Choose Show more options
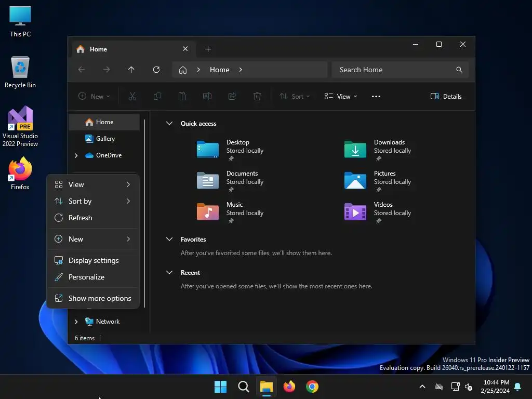 pos(93,299)
